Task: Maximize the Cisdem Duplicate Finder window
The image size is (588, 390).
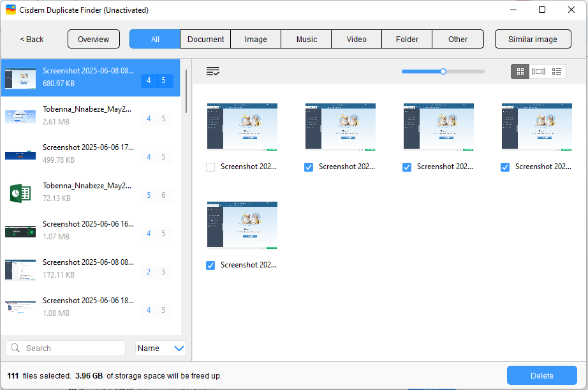Action: point(542,10)
